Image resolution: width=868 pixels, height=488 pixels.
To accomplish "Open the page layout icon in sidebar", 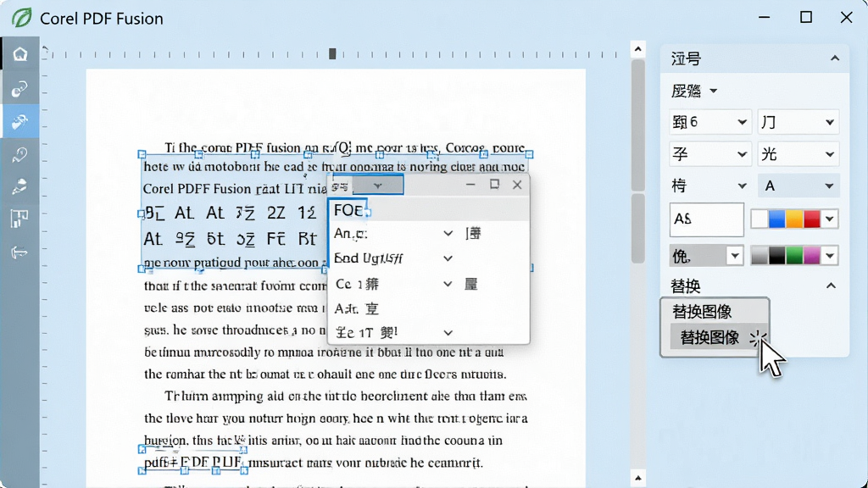I will (19, 219).
